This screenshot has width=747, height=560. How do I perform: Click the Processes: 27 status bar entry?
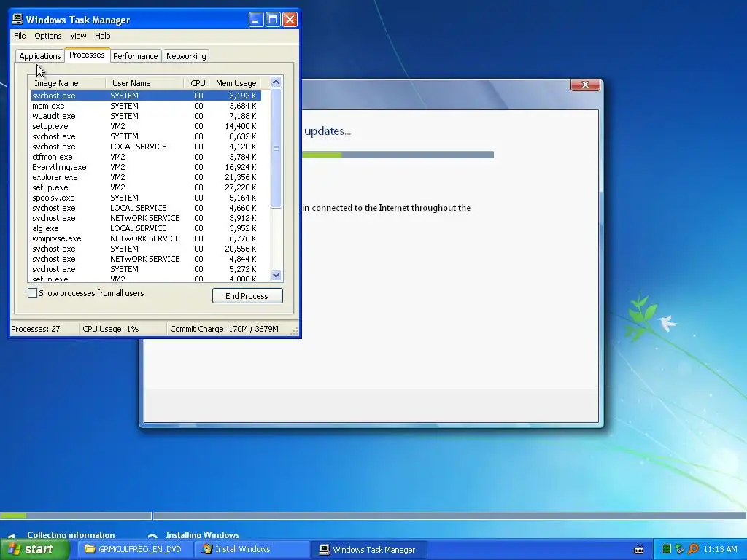pos(44,329)
